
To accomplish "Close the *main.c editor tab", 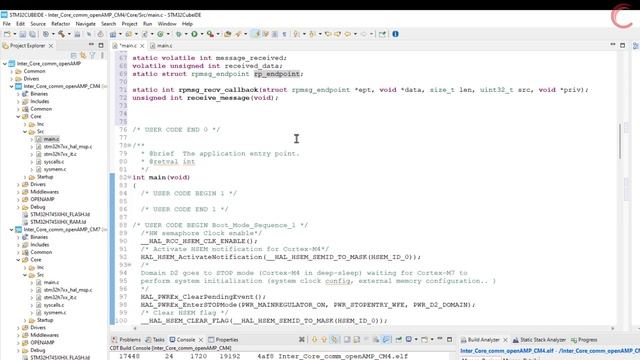I will 142,46.
